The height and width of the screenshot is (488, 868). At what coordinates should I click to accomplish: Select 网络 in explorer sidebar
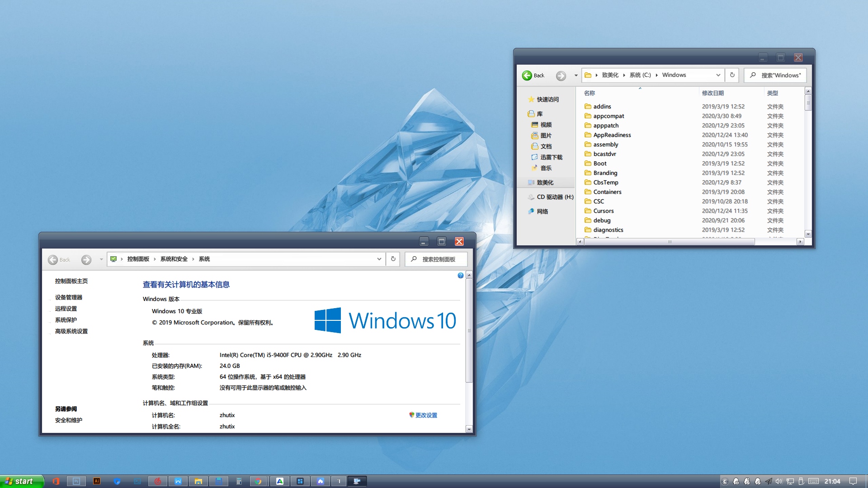tap(538, 211)
